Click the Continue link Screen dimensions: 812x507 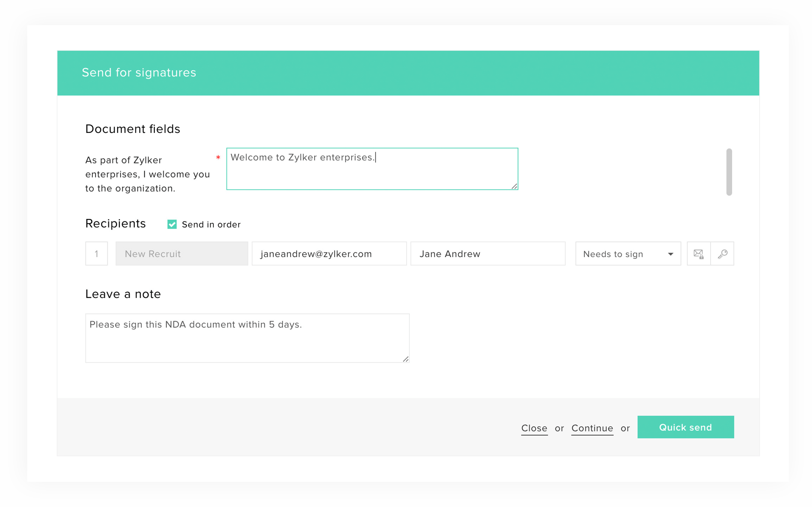pyautogui.click(x=592, y=428)
